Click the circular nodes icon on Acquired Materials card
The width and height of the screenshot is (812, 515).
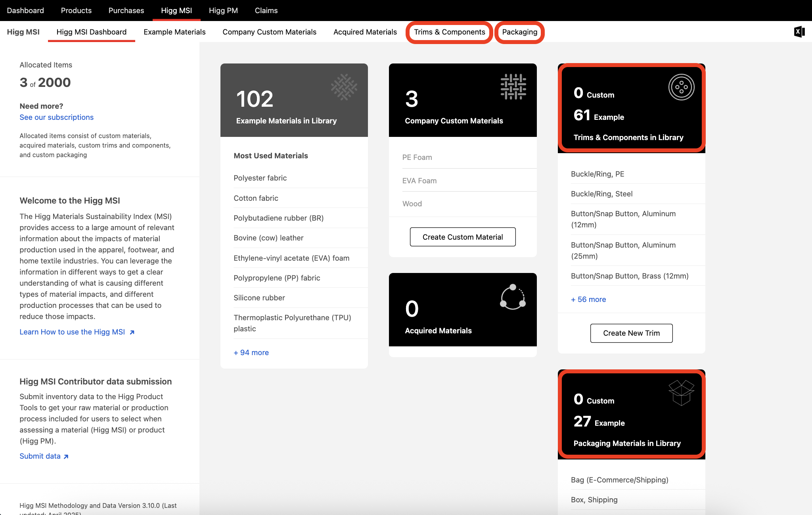513,297
